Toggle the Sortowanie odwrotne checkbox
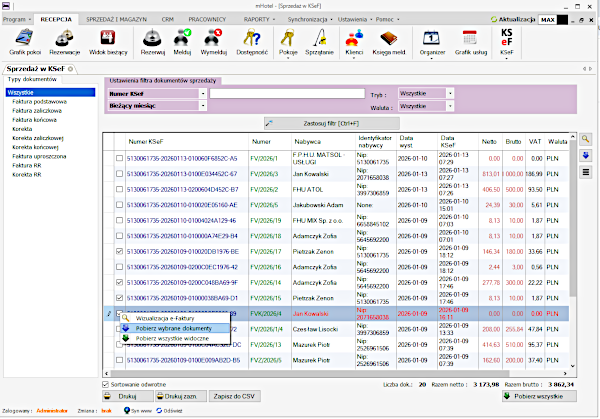 point(107,383)
